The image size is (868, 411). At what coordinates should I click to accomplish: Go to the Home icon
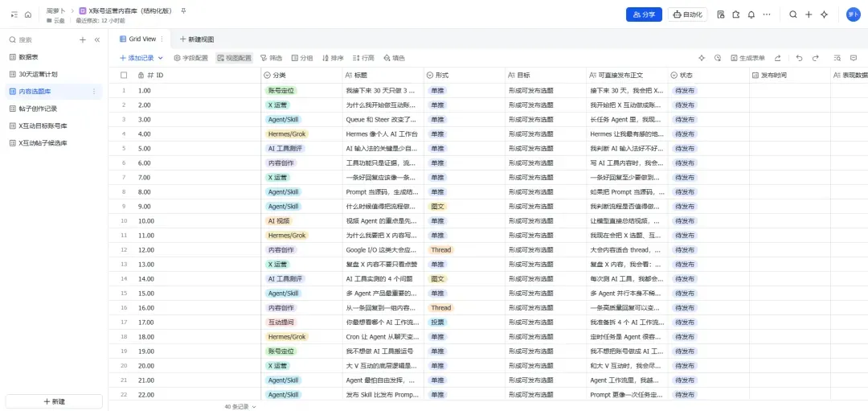[x=28, y=14]
